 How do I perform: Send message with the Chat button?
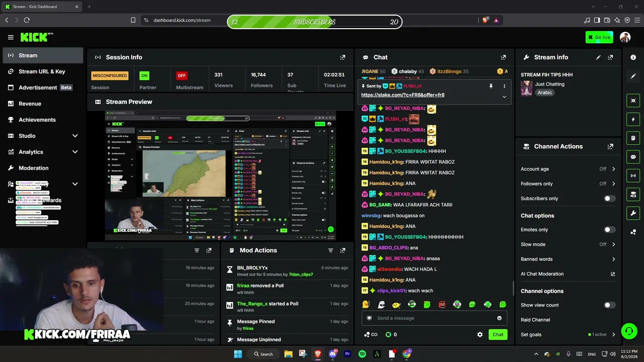click(x=498, y=334)
